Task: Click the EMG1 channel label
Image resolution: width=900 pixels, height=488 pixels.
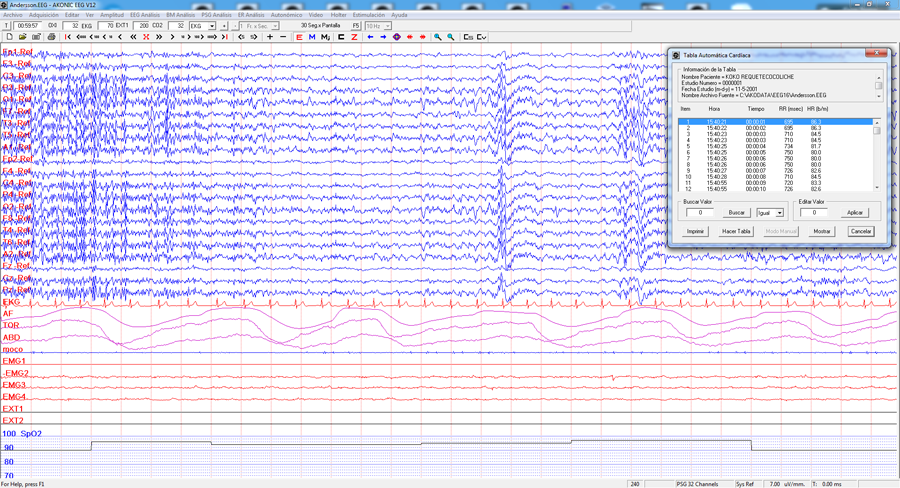Action: point(14,361)
